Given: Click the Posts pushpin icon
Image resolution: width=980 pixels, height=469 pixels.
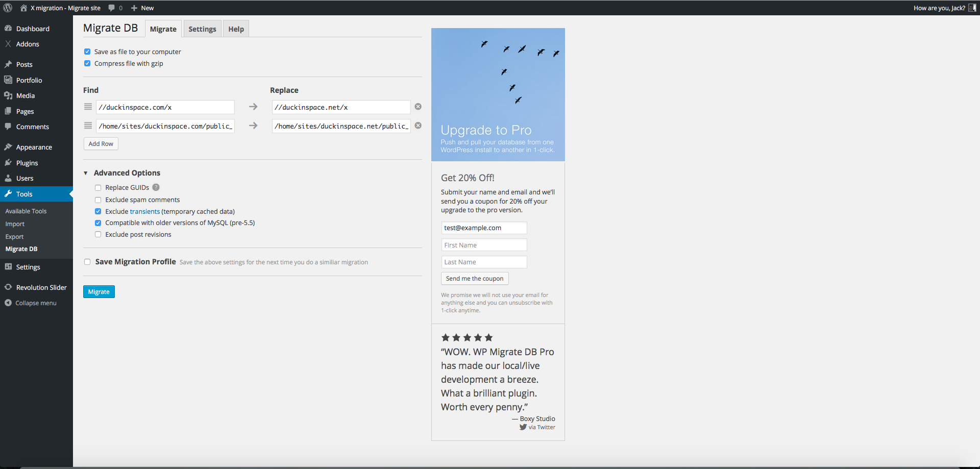Looking at the screenshot, I should tap(8, 64).
